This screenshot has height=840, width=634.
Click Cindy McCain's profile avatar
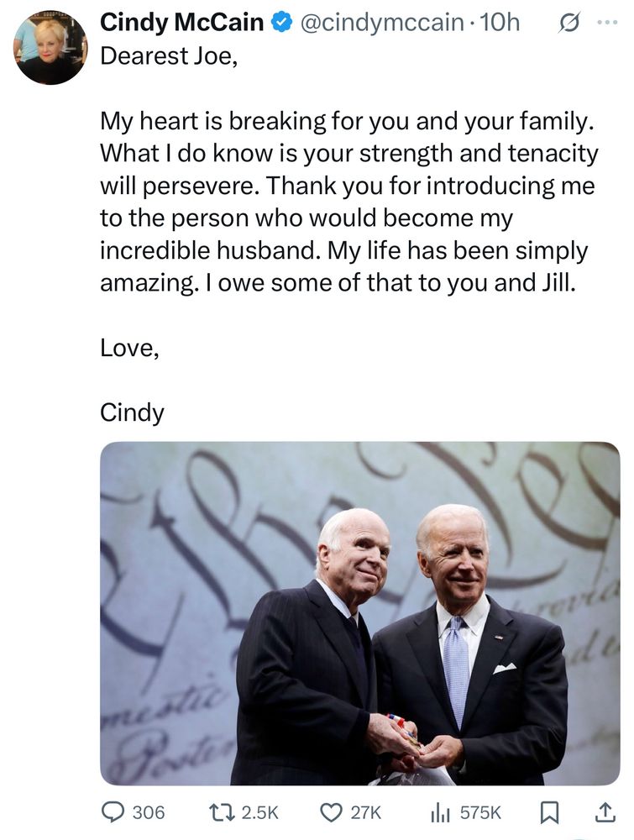click(49, 48)
